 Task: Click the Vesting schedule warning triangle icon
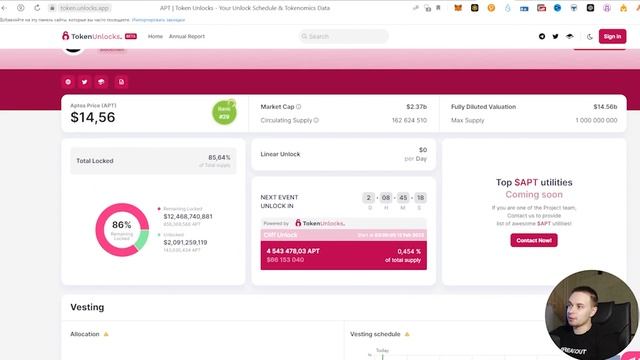click(407, 334)
